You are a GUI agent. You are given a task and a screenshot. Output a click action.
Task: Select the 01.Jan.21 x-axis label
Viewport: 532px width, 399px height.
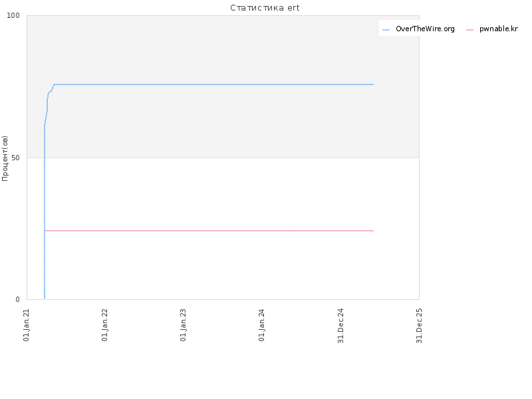(26, 325)
